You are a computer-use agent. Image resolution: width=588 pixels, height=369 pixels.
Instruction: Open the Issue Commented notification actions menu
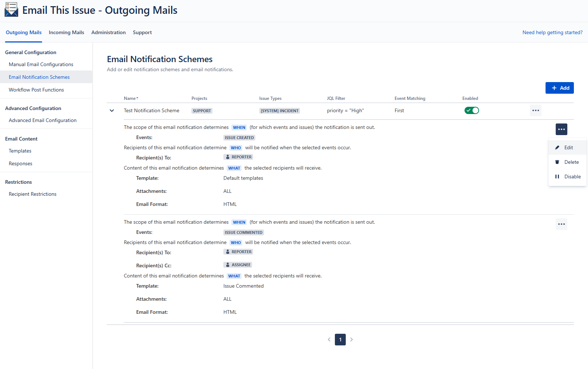[561, 224]
